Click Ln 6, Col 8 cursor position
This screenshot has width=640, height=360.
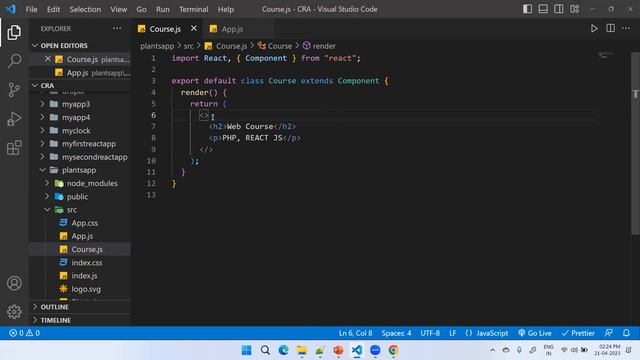click(355, 333)
